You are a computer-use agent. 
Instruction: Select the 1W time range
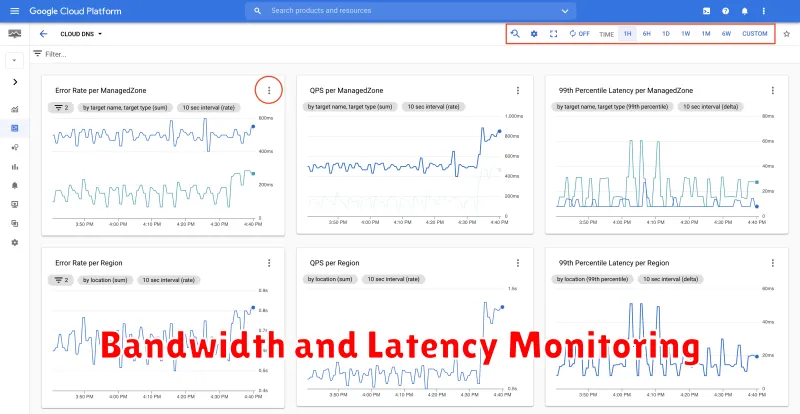pyautogui.click(x=686, y=34)
